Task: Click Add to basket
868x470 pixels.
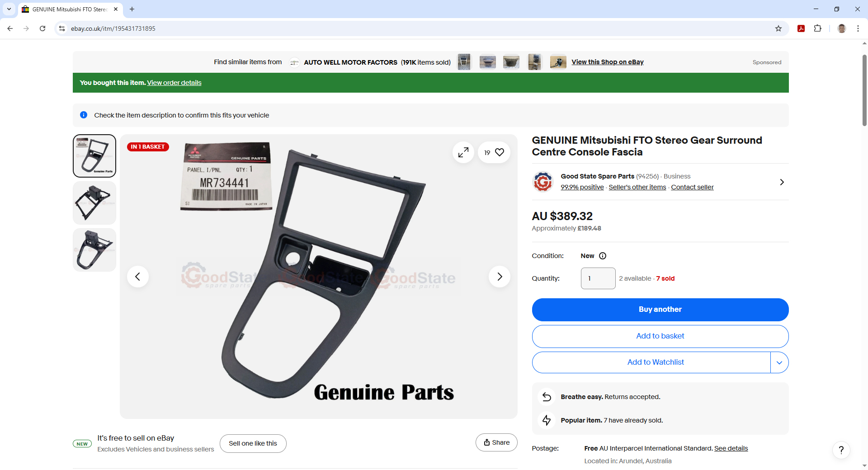Action: click(660, 336)
